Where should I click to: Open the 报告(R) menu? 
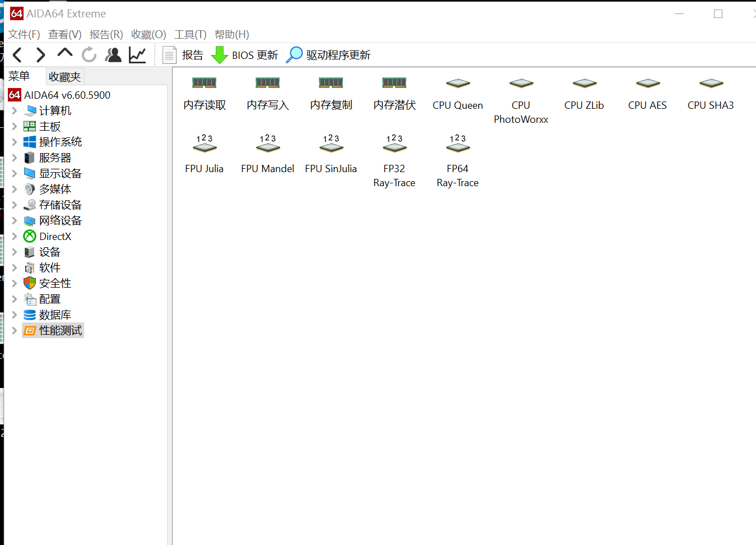(x=106, y=35)
